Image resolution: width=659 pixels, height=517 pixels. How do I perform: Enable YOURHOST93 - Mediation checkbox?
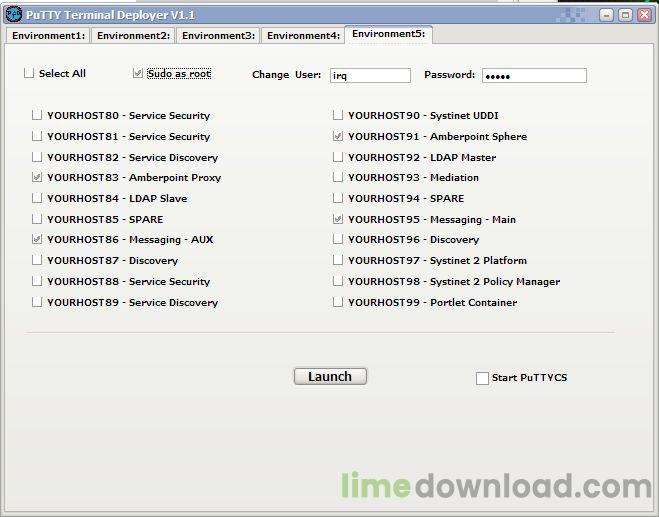click(338, 177)
